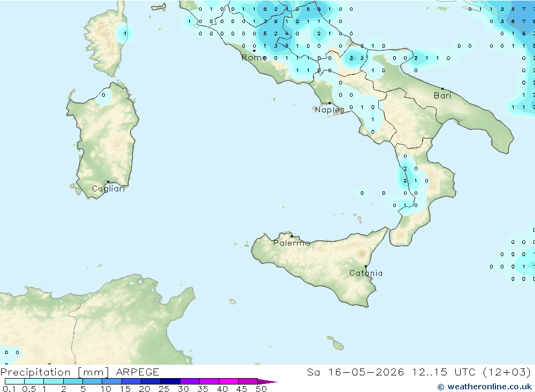Pick the legend swatch between 5 and 10
The width and height of the screenshot is (535, 392).
coord(92,381)
